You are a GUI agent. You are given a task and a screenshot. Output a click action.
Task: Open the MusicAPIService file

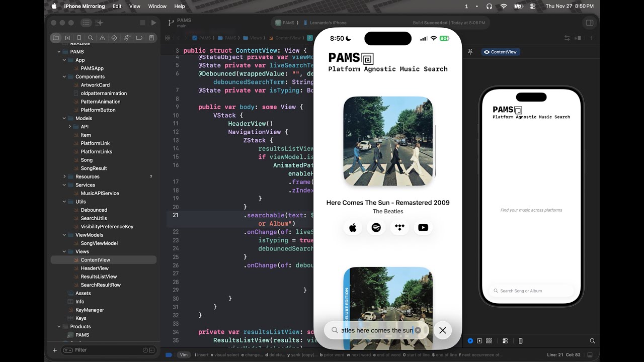[x=100, y=193]
